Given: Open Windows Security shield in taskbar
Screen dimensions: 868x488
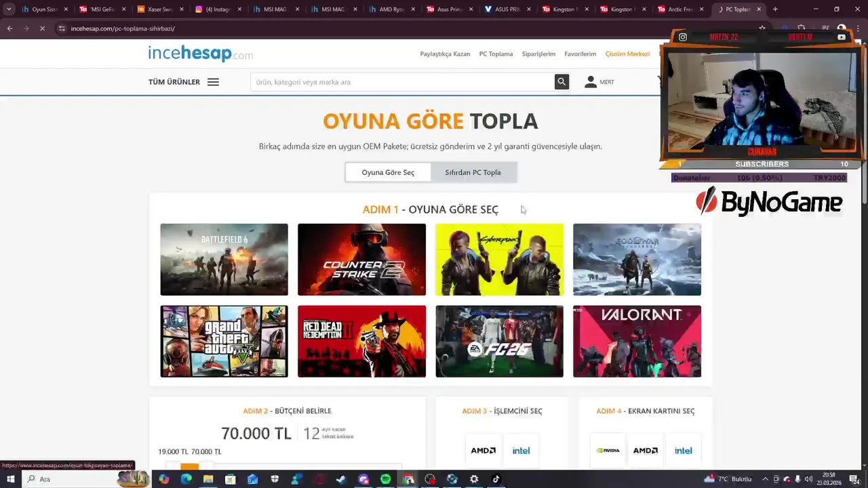Looking at the screenshot, I should tap(275, 479).
